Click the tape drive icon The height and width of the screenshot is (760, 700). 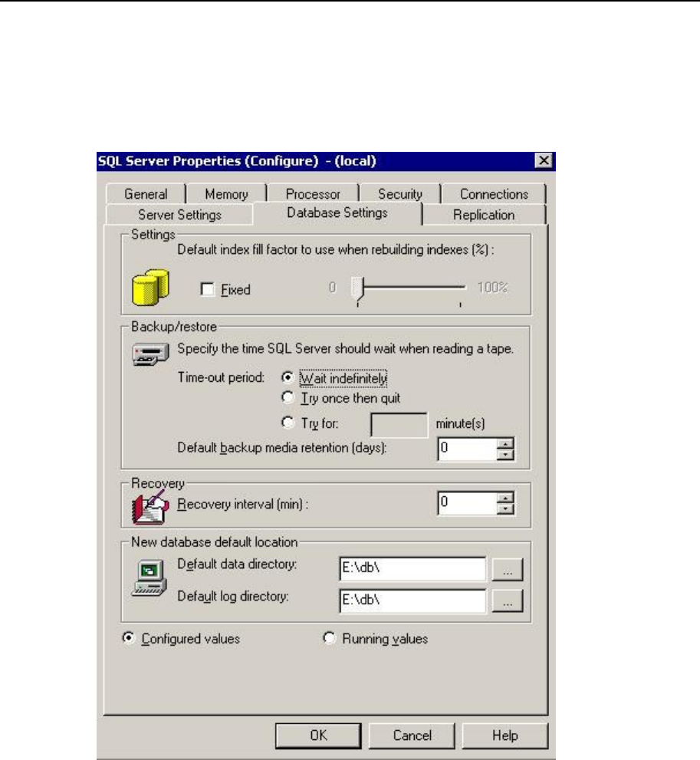151,354
